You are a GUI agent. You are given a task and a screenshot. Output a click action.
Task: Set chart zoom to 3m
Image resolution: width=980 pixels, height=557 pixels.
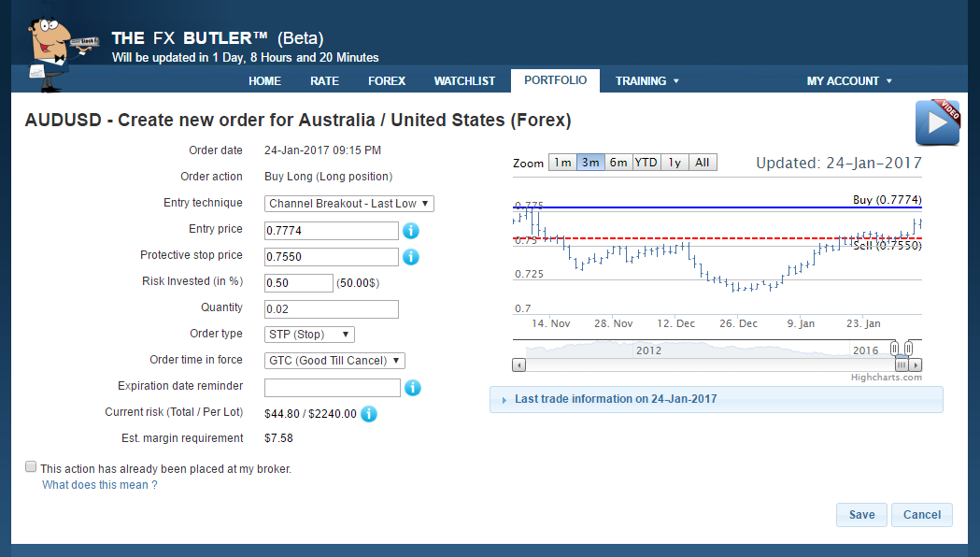tap(590, 163)
